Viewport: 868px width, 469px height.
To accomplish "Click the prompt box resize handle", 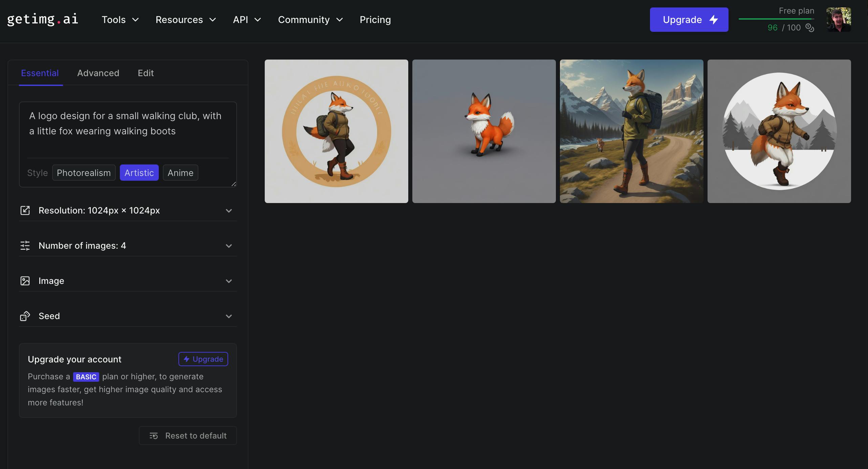I will [234, 184].
